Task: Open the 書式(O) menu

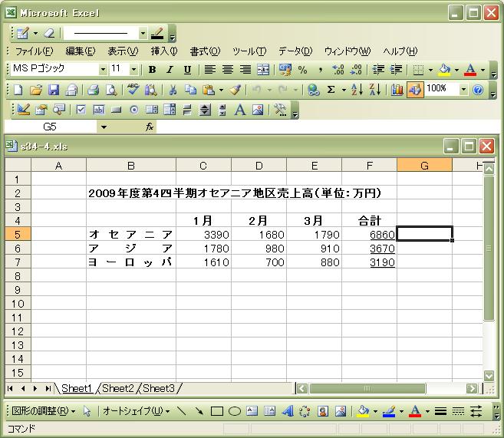Action: (x=205, y=51)
